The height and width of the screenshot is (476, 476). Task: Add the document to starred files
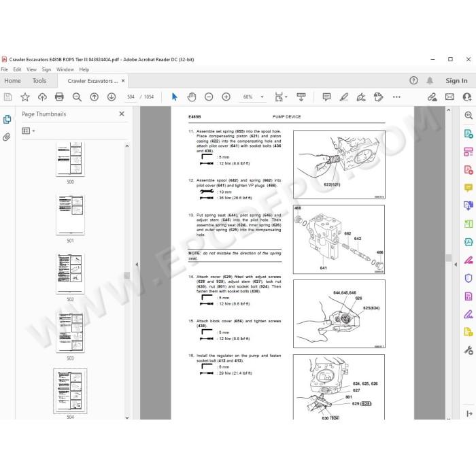click(x=25, y=97)
